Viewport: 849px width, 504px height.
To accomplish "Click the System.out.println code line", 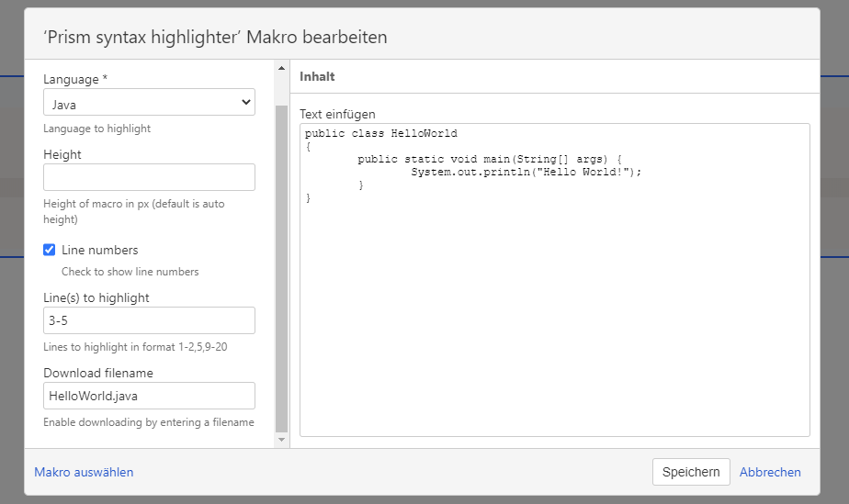I will [x=526, y=172].
